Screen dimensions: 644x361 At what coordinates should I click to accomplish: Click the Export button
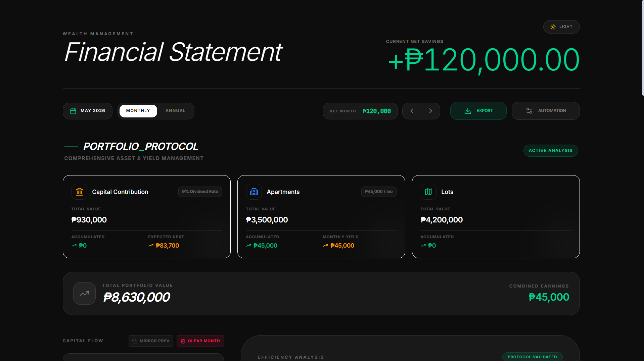click(x=478, y=111)
